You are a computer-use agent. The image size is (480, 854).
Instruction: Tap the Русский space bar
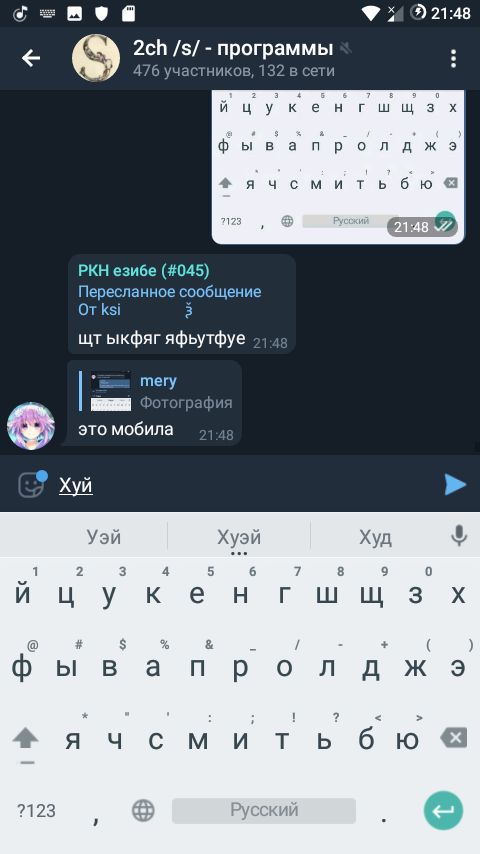point(264,810)
